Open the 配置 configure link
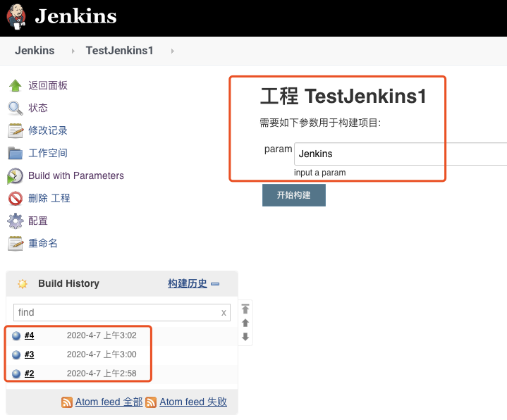 (x=38, y=221)
